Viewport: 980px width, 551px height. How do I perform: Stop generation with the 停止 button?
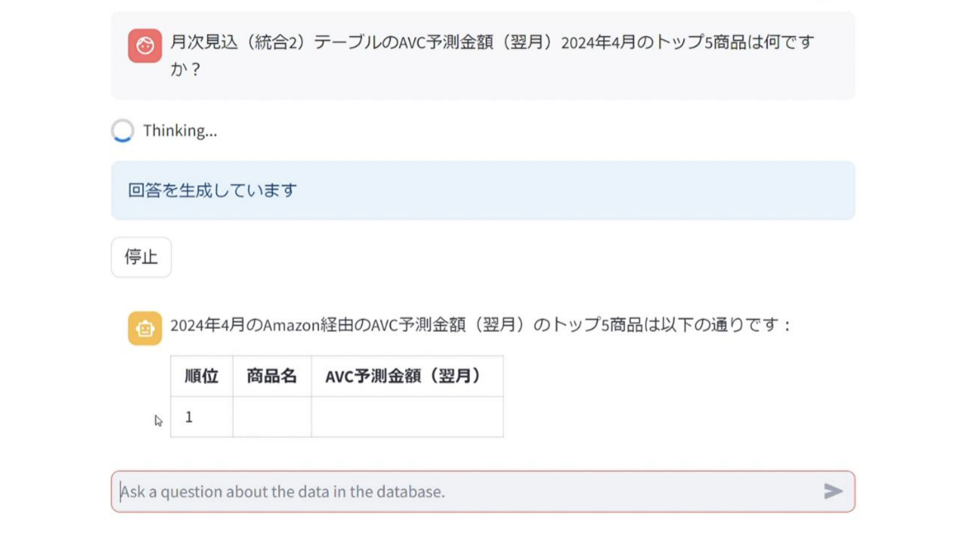tap(141, 257)
